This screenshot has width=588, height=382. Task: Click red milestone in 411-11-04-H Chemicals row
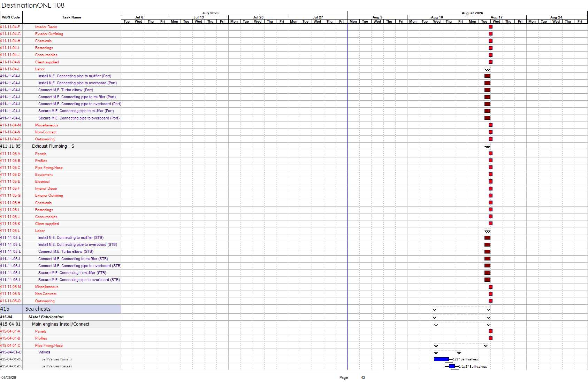point(490,41)
